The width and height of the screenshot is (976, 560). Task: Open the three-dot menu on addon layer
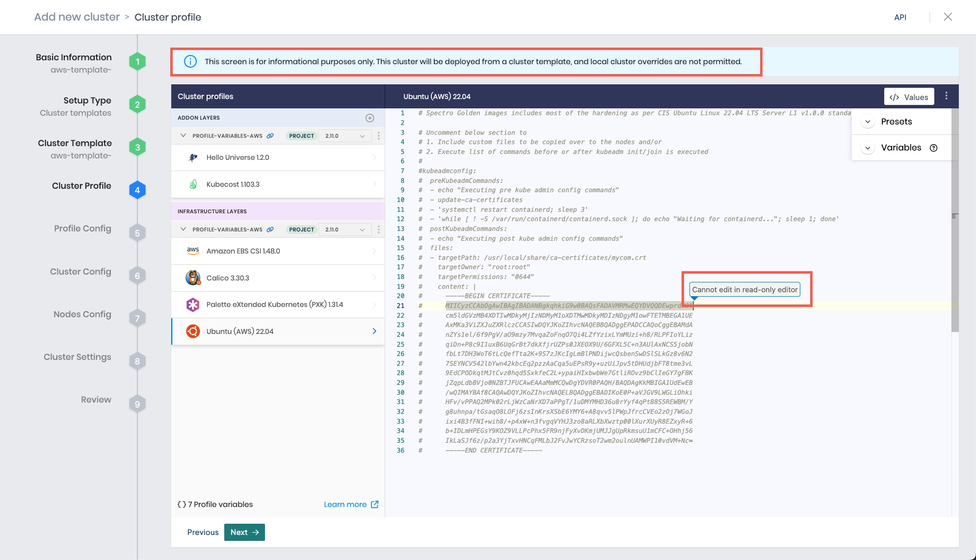(378, 135)
